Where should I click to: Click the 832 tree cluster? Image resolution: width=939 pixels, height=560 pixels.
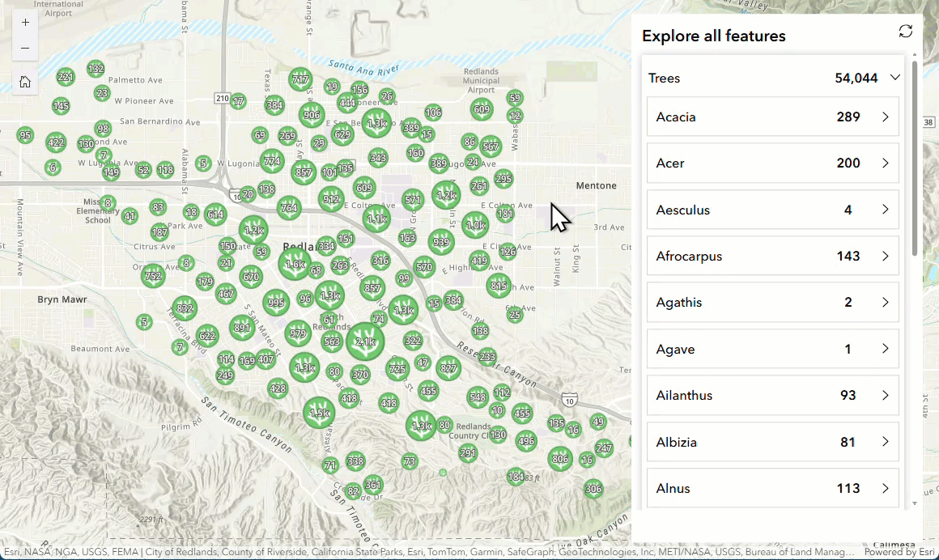185,308
